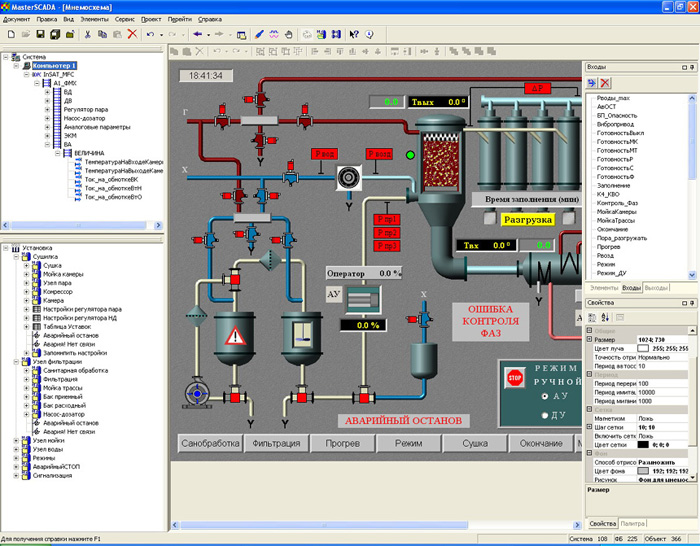This screenshot has height=546, width=700.
Task: Click the red X in Входы panel
Action: [605, 83]
